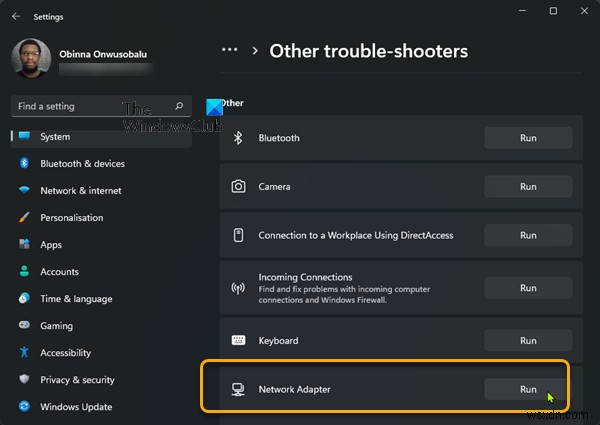Run the Incoming Connections troubleshooter
The width and height of the screenshot is (600, 425).
pos(528,288)
